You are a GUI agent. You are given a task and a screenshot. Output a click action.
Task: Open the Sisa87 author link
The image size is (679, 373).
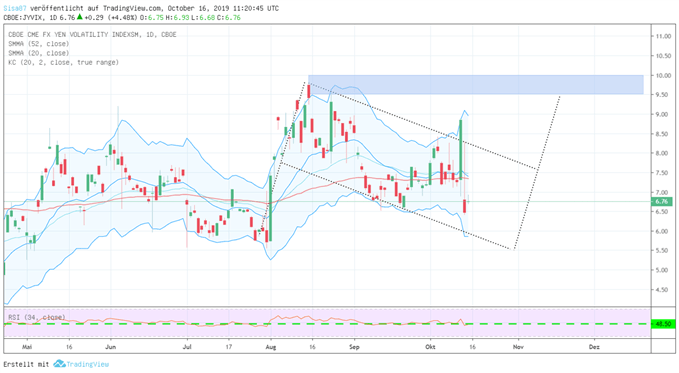14,8
